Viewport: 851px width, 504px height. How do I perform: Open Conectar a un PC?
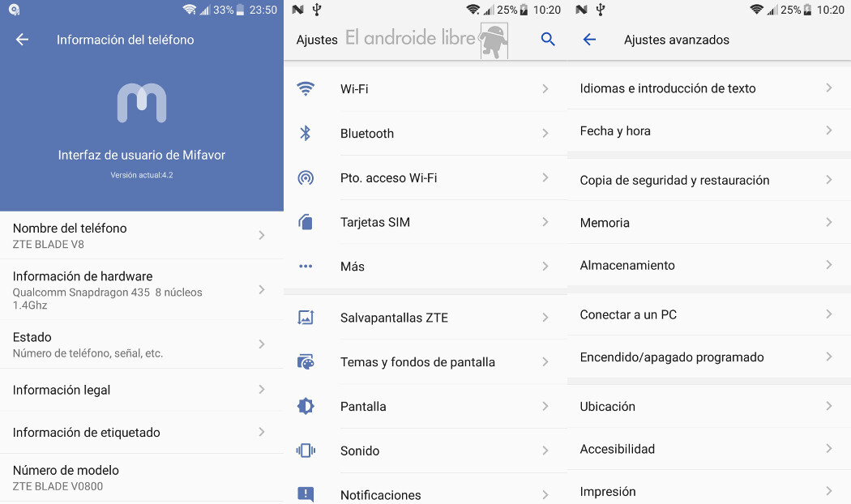[x=709, y=314]
